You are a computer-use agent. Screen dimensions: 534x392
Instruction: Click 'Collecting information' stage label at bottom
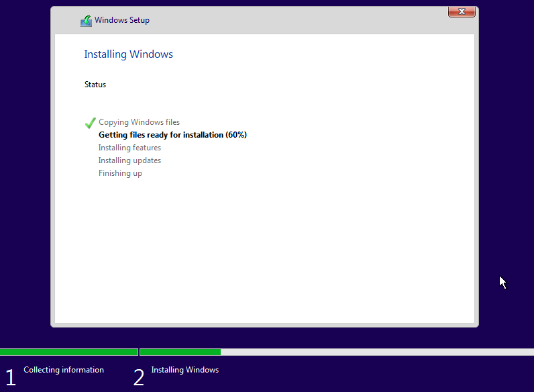click(x=64, y=370)
